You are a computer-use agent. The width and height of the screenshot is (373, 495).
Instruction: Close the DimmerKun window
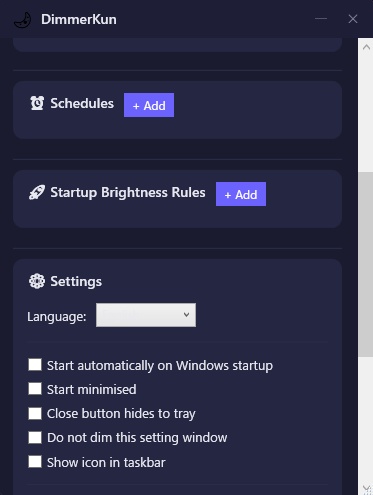(353, 19)
